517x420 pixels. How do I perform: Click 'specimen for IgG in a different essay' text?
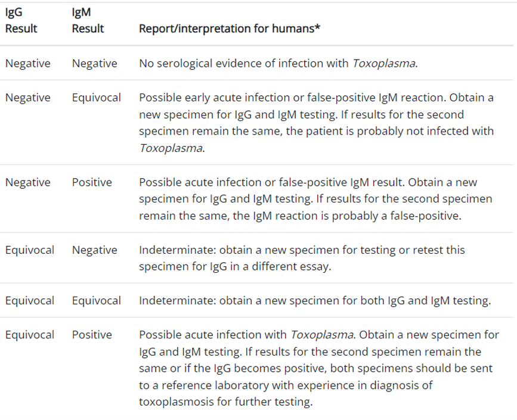(235, 266)
